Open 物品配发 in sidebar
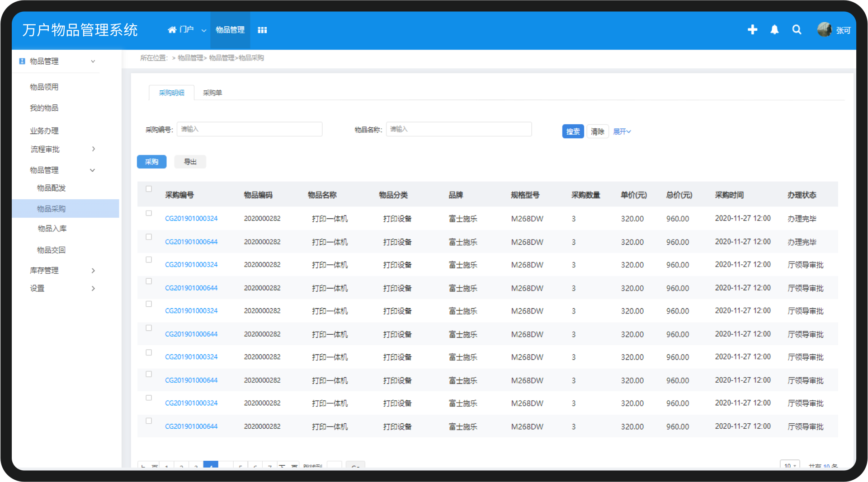The image size is (868, 482). pos(52,188)
